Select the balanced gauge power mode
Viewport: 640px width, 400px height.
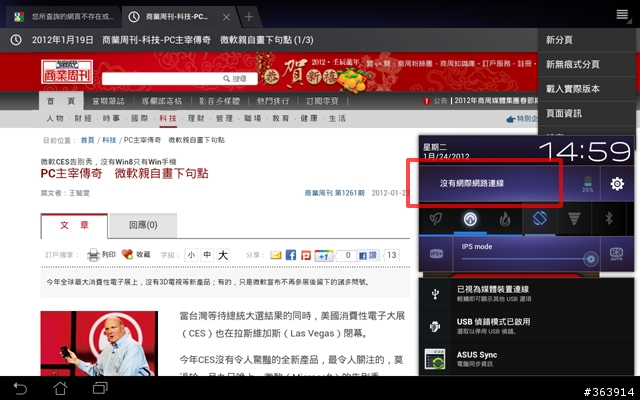click(470, 219)
